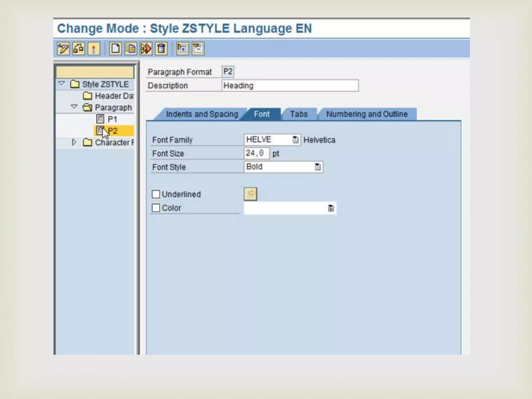Open the Font Style dropdown
Image resolution: width=532 pixels, height=399 pixels.
(x=317, y=167)
